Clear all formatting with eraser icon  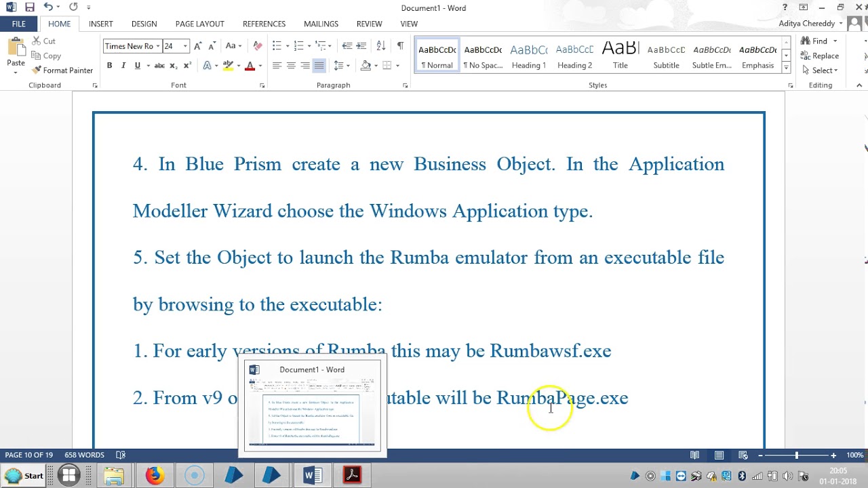(x=257, y=46)
